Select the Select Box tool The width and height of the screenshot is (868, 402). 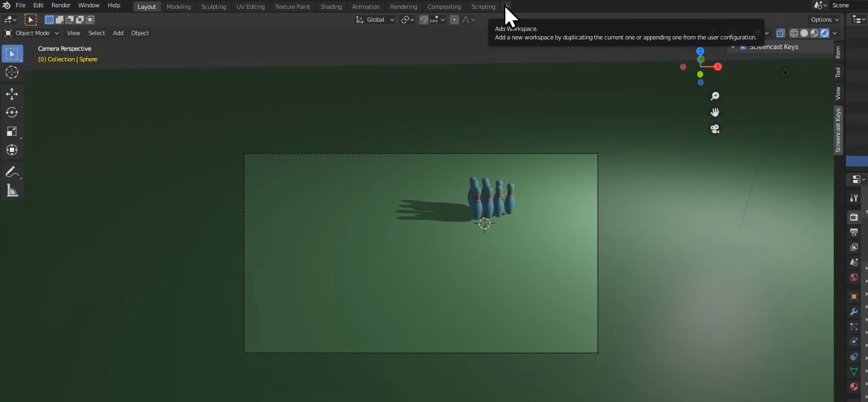[x=12, y=54]
